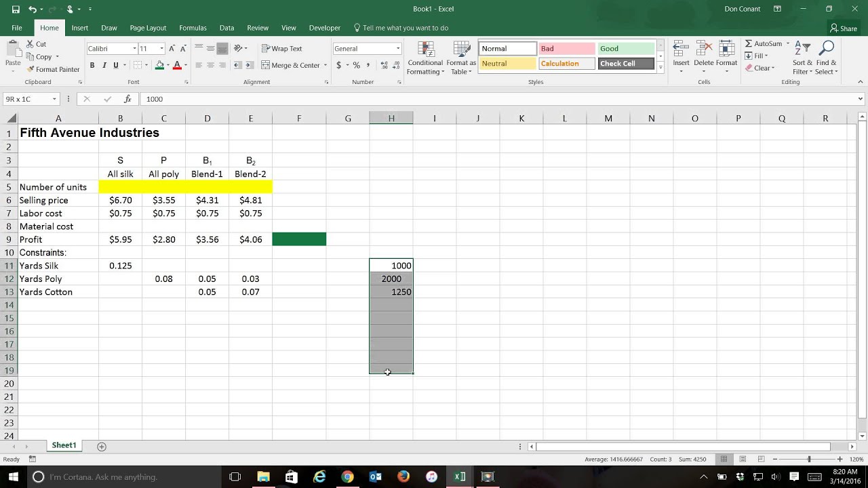This screenshot has height=488, width=868.
Task: Apply Percent Style number format
Action: (x=356, y=65)
